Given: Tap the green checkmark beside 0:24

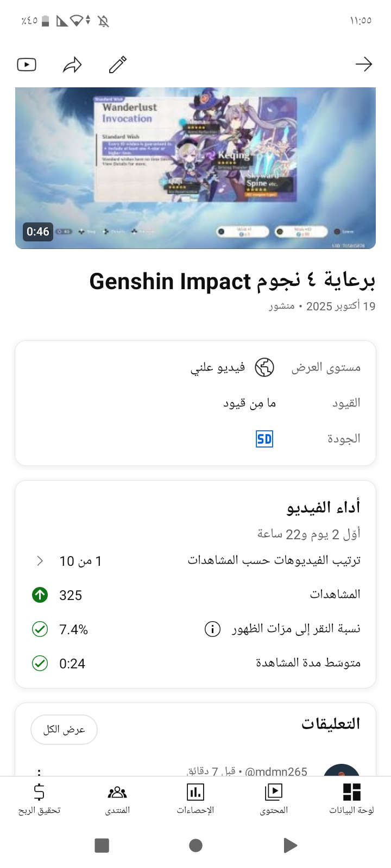Looking at the screenshot, I should tap(40, 663).
